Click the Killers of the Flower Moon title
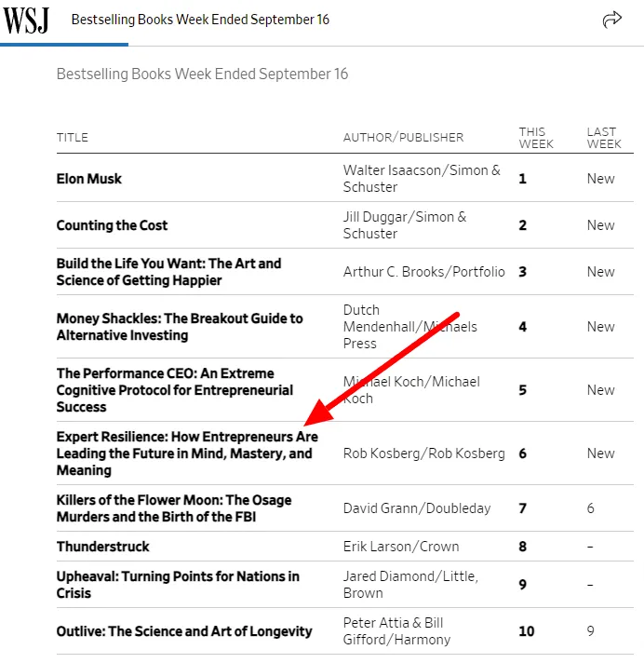Screen dimensions: 644x663 pos(174,508)
